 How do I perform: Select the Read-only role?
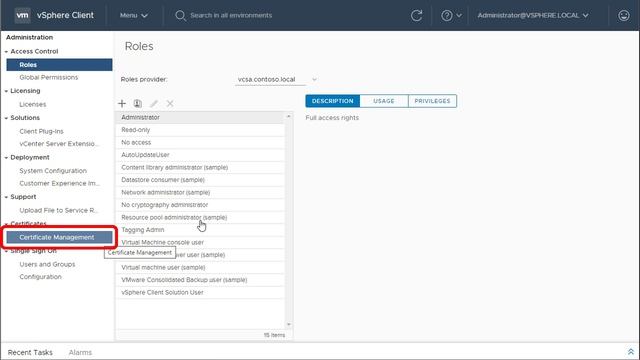click(200, 130)
